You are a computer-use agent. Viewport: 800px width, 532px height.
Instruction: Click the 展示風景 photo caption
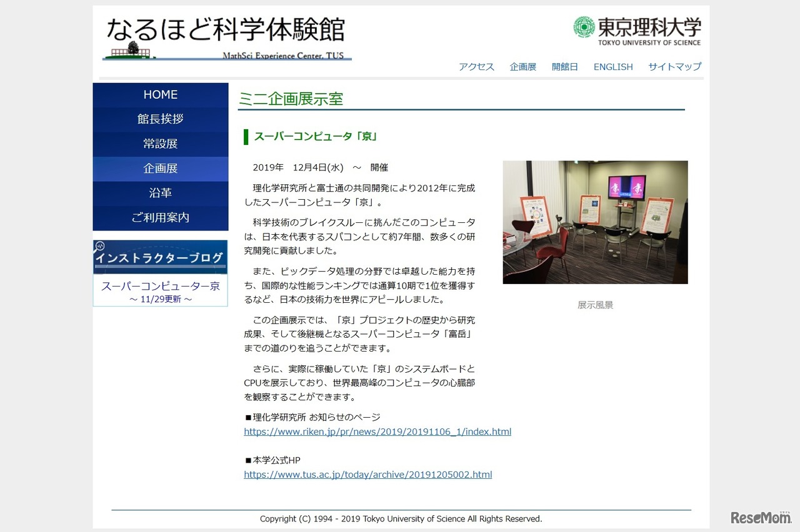pos(596,305)
